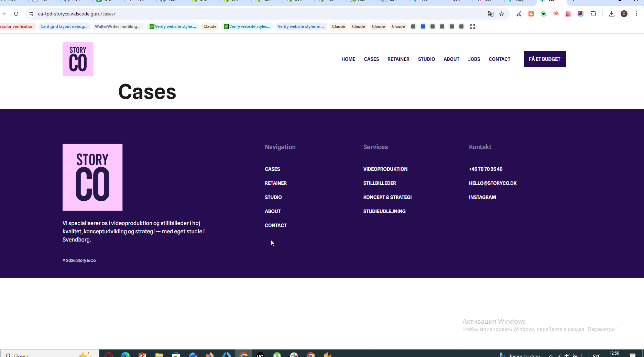Image resolution: width=644 pixels, height=357 pixels.
Task: Open the brown profile avatar
Action: 624,14
